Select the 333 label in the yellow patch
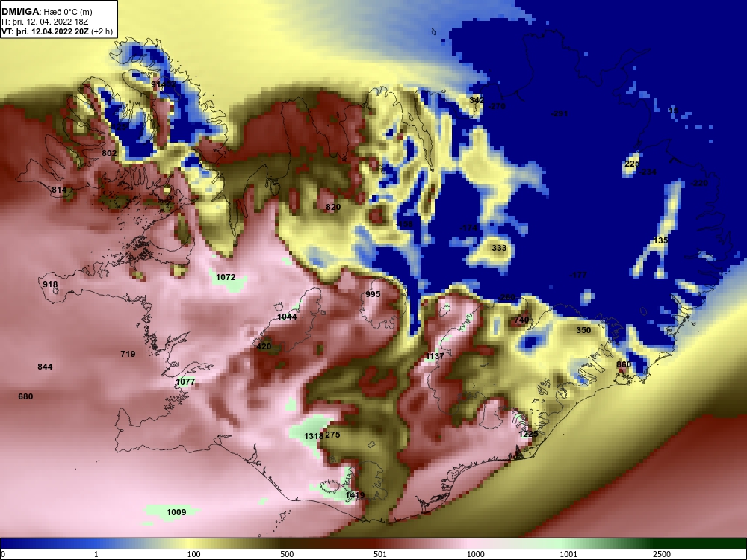 (499, 248)
